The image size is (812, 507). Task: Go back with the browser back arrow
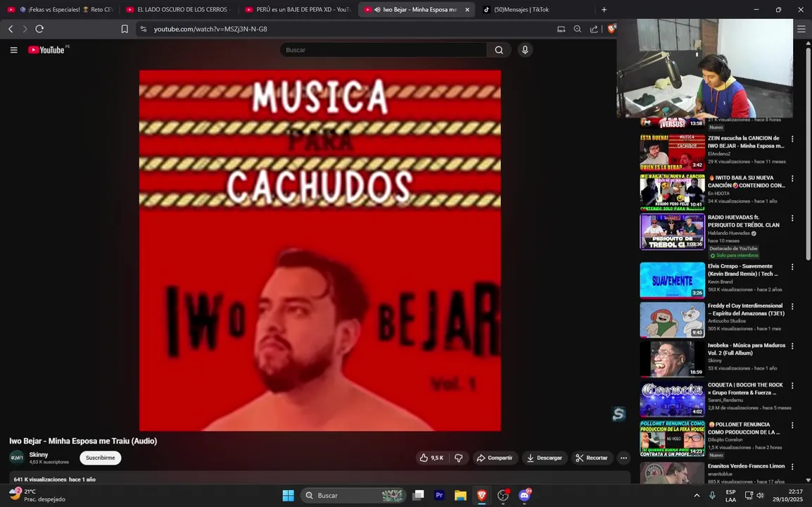11,29
